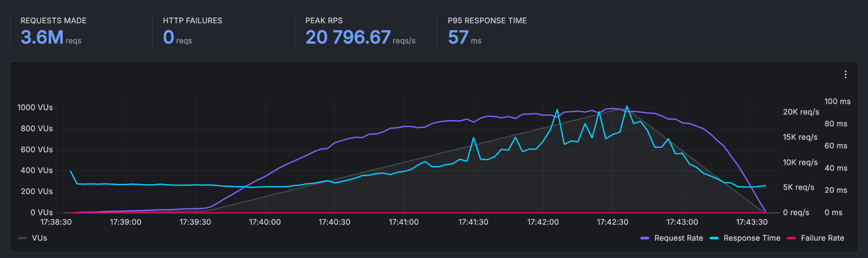Click the 17:42:30 time axis label
Image resolution: width=868 pixels, height=258 pixels.
click(x=612, y=222)
